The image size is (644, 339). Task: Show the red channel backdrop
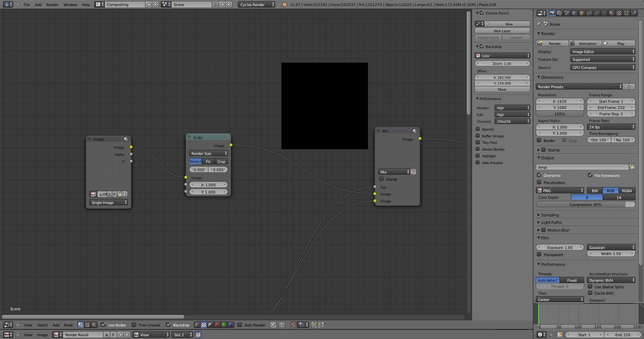pyautogui.click(x=217, y=325)
